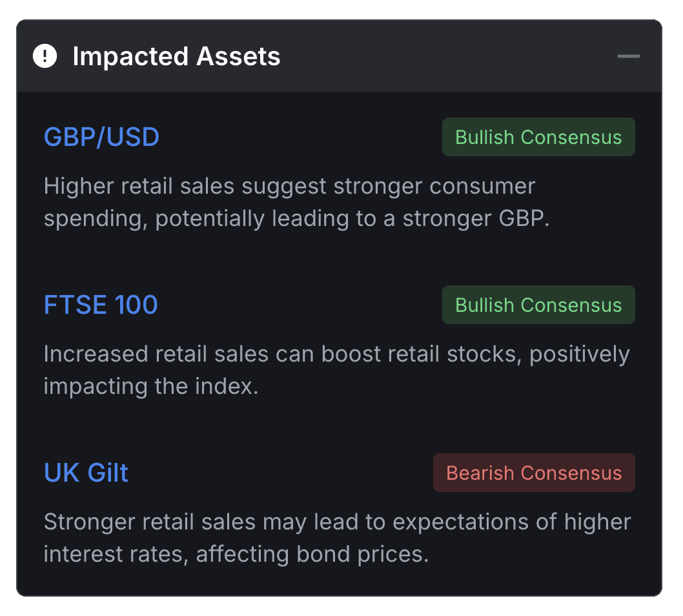Open the FTSE 100 asset link
The height and width of the screenshot is (616, 683).
[101, 305]
